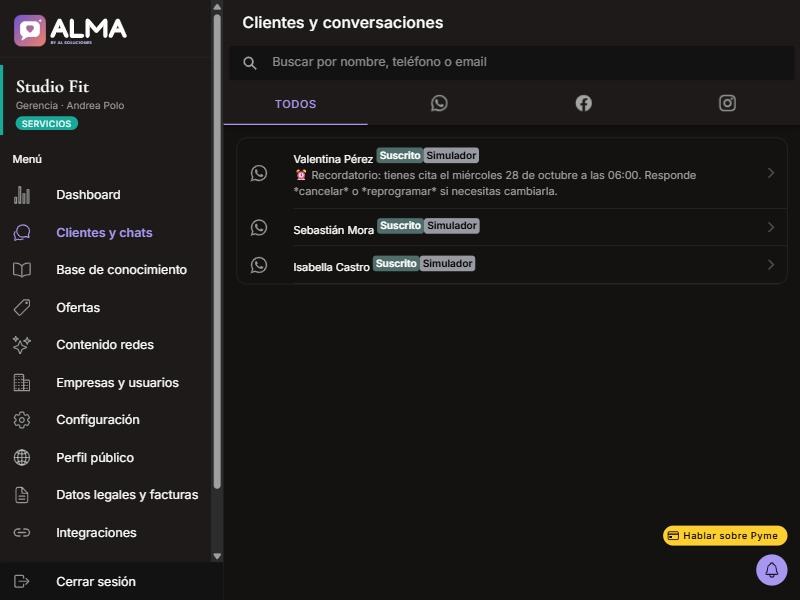
Task: Click the Clientes y chats bubble icon
Action: pos(22,233)
